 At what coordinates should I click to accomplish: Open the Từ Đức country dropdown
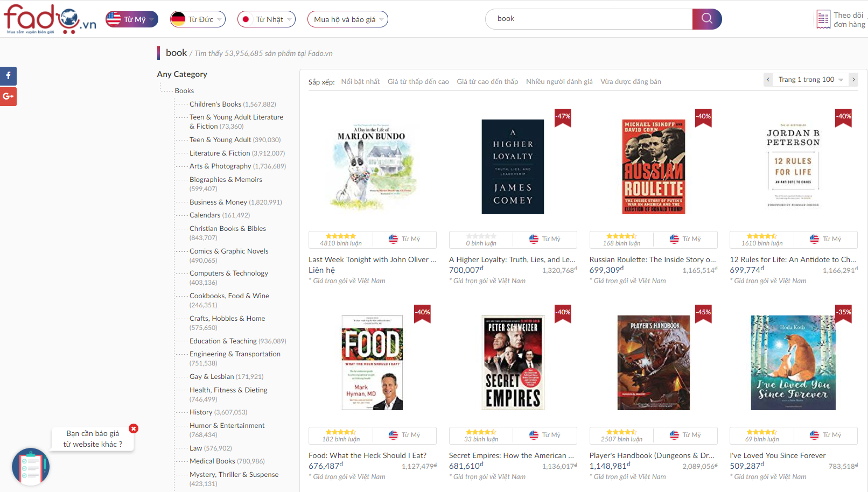pyautogui.click(x=198, y=19)
